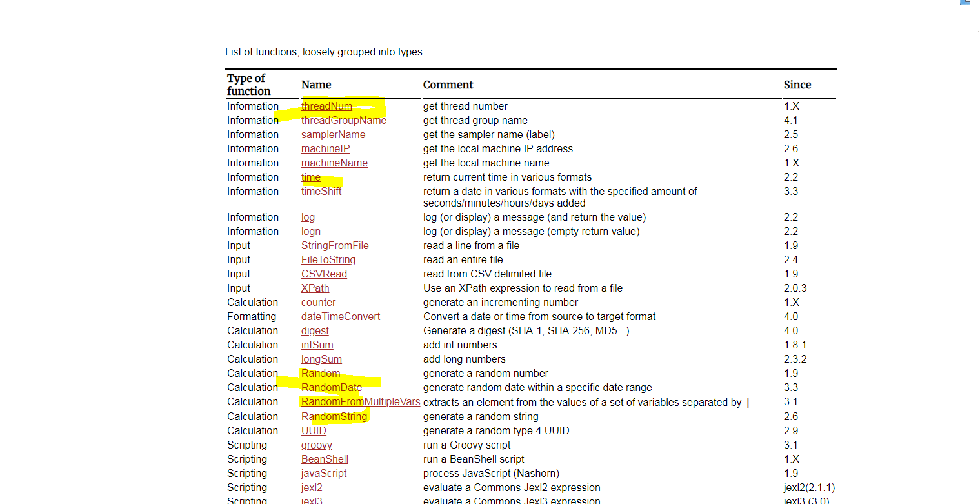Image resolution: width=980 pixels, height=504 pixels.
Task: Open the intSum function link
Action: (317, 345)
